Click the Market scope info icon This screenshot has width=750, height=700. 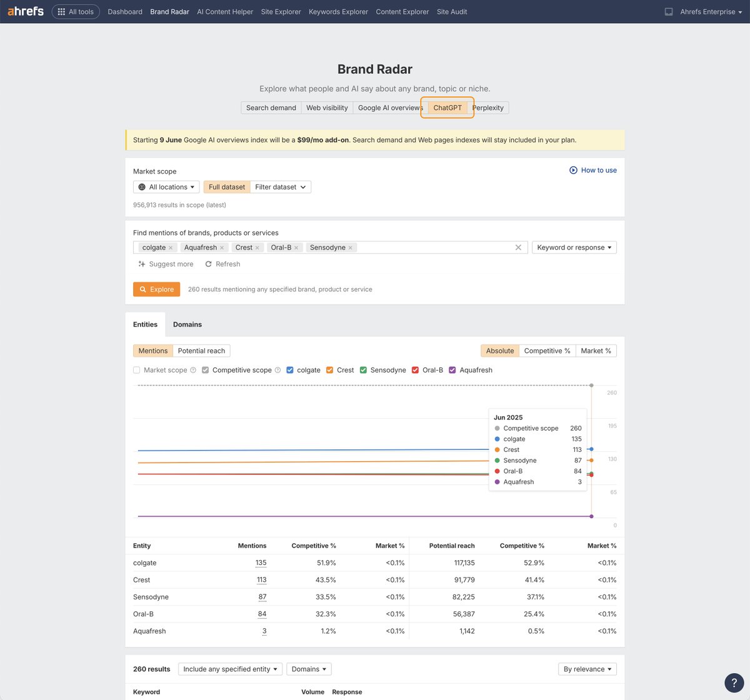(193, 370)
